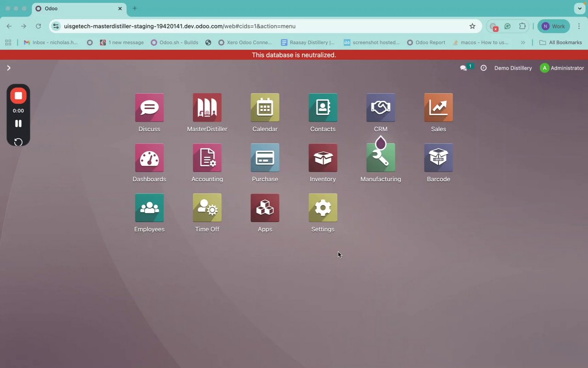The height and width of the screenshot is (368, 588).
Task: Open the activities clock icon
Action: (484, 68)
